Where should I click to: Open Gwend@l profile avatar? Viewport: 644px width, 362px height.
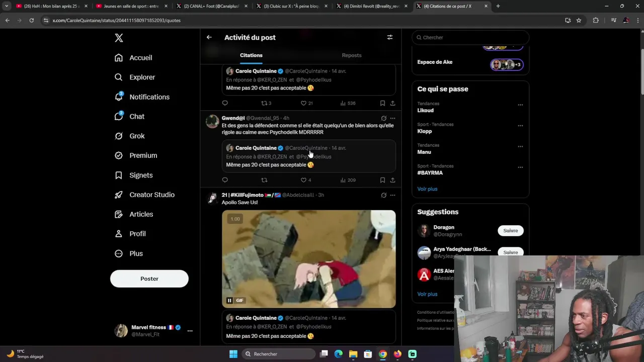click(x=212, y=121)
